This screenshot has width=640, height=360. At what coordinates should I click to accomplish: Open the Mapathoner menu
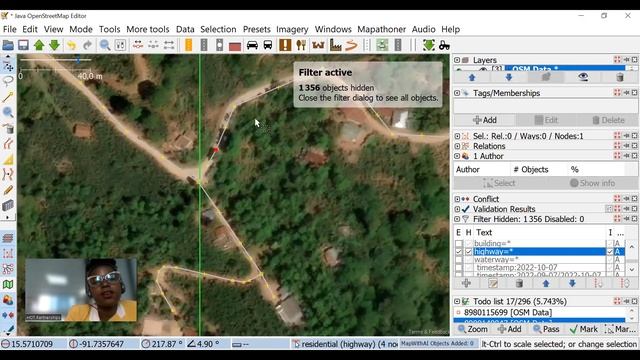point(382,29)
